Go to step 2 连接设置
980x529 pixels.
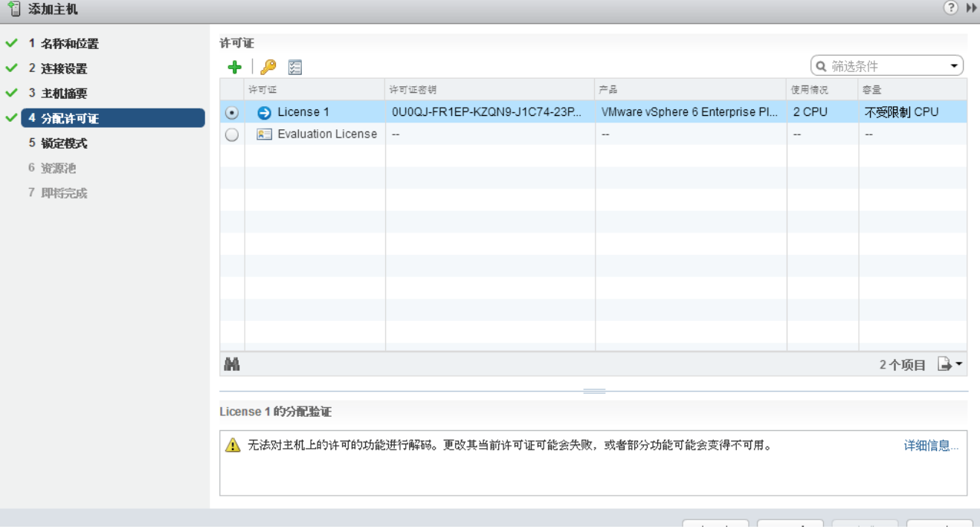(63, 68)
